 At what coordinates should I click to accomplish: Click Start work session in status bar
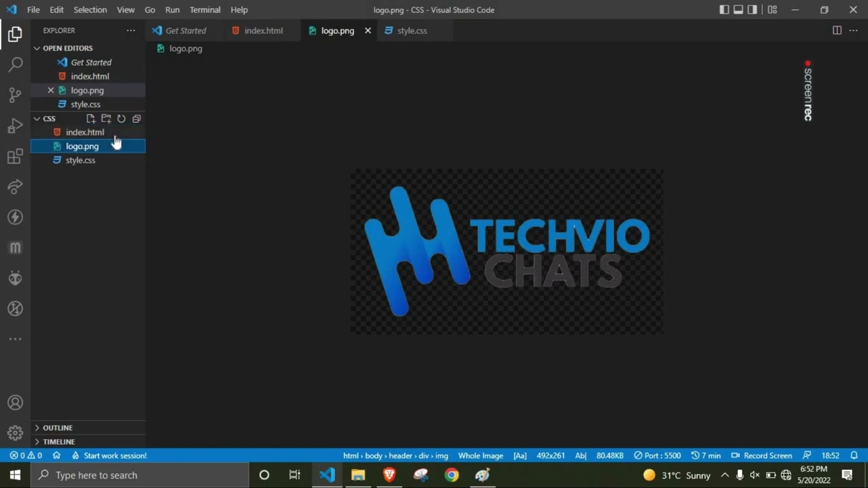point(109,455)
